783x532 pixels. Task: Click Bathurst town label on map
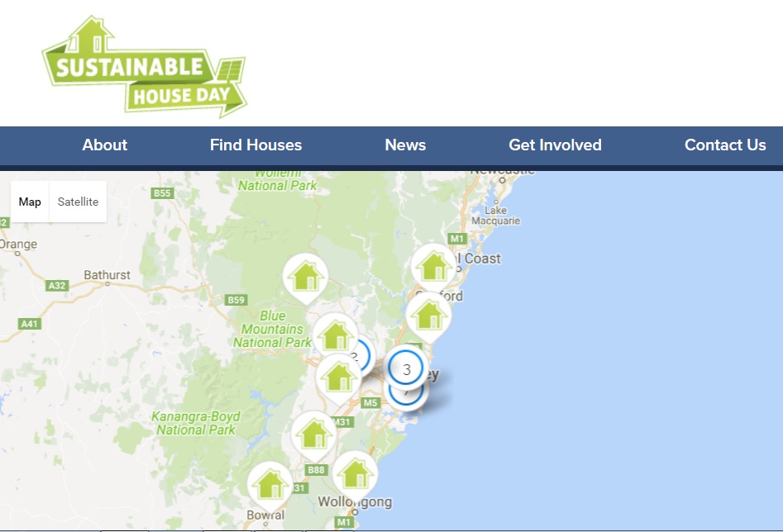click(107, 275)
